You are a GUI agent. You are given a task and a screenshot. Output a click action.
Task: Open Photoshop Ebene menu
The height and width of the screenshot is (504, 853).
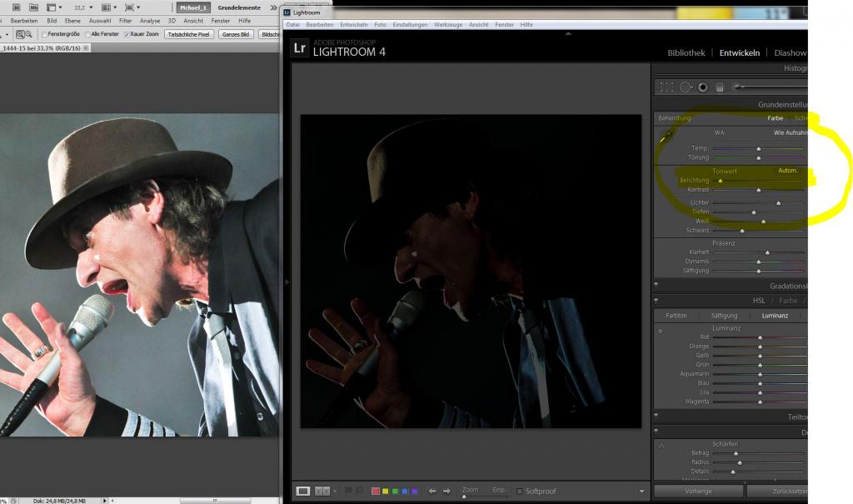[x=72, y=21]
